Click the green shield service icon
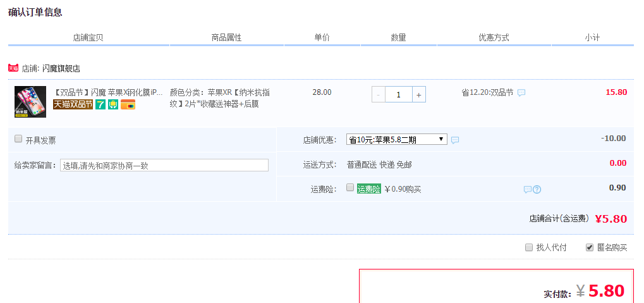This screenshot has height=303, width=644. 113,104
